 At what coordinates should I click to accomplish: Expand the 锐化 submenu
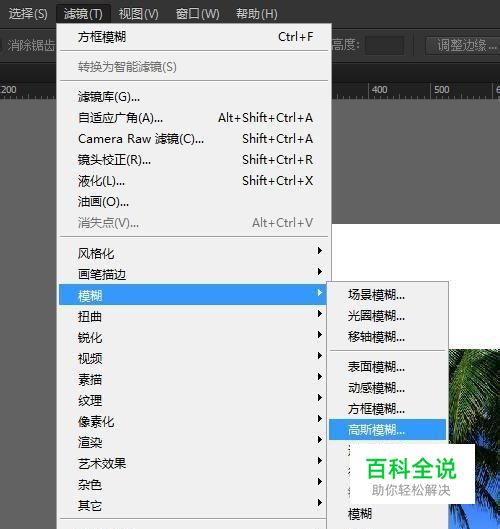click(193, 337)
